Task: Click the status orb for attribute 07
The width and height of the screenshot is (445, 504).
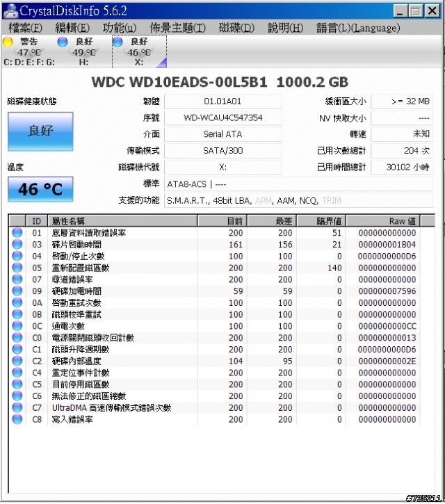Action: (x=17, y=279)
